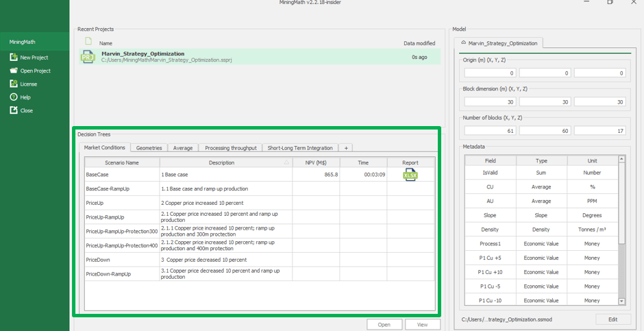The height and width of the screenshot is (331, 644).
Task: Click the New Project icon in sidebar
Action: [x=14, y=58]
